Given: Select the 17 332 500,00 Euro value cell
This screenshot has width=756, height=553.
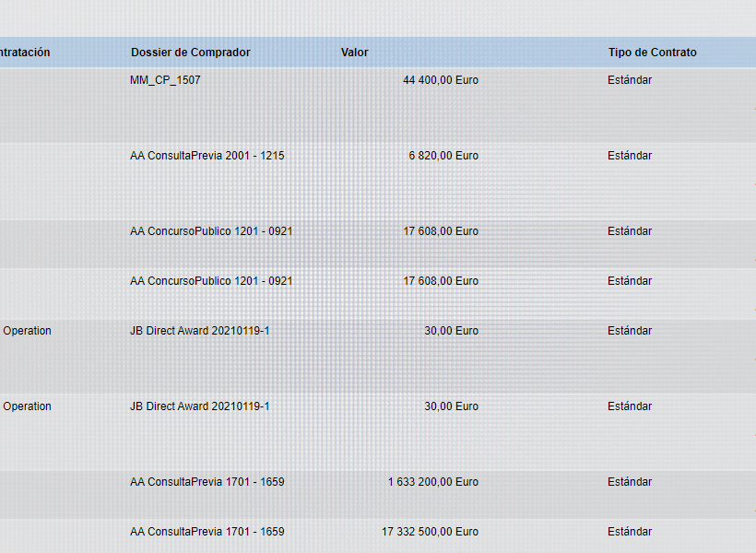Looking at the screenshot, I should pyautogui.click(x=430, y=532).
